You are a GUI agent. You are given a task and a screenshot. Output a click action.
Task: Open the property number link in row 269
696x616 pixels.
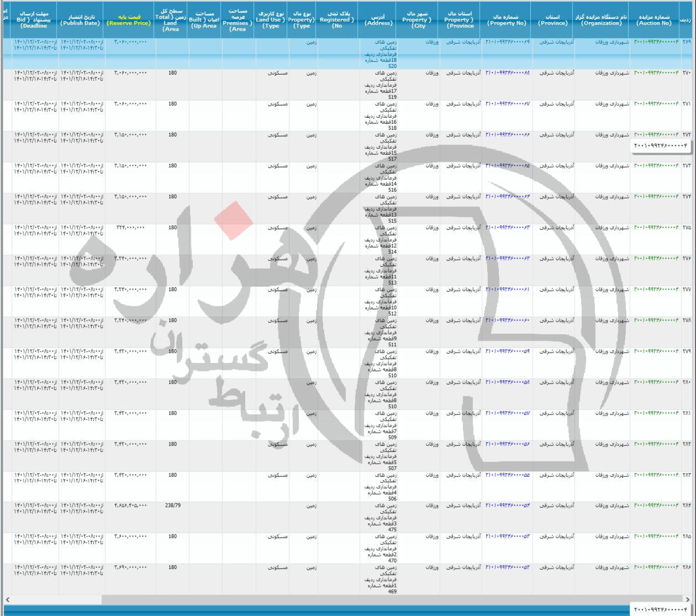pyautogui.click(x=508, y=42)
